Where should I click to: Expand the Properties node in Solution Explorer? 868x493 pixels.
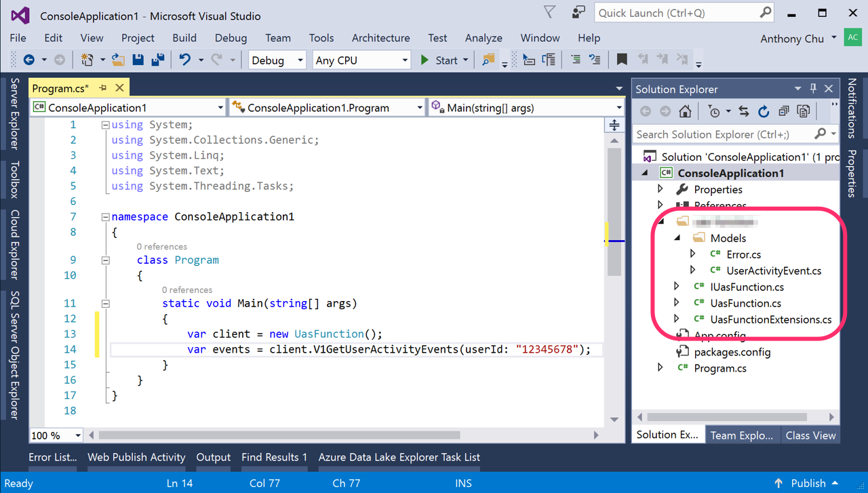660,189
